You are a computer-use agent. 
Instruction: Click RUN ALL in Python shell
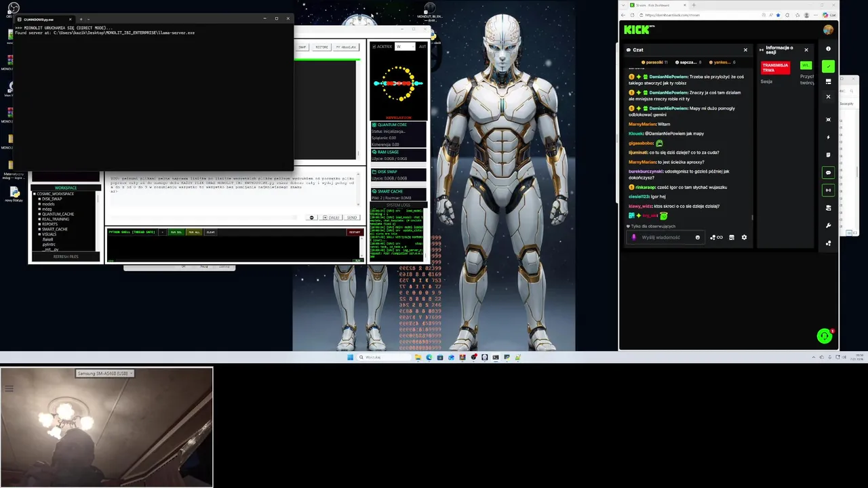(194, 232)
